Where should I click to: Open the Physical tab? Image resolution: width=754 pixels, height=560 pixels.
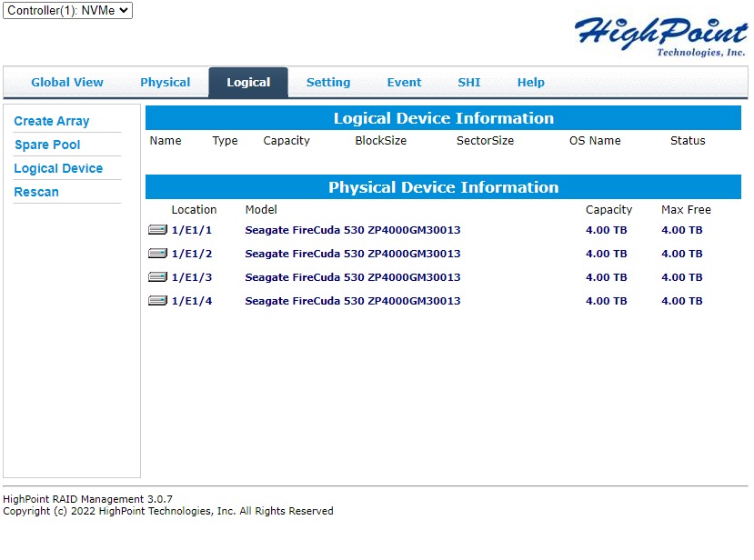165,83
